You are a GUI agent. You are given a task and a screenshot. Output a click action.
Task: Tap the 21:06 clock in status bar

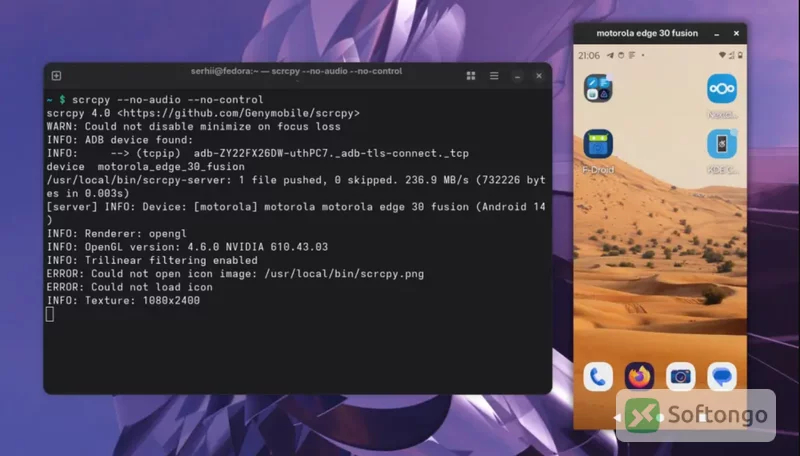pyautogui.click(x=589, y=55)
